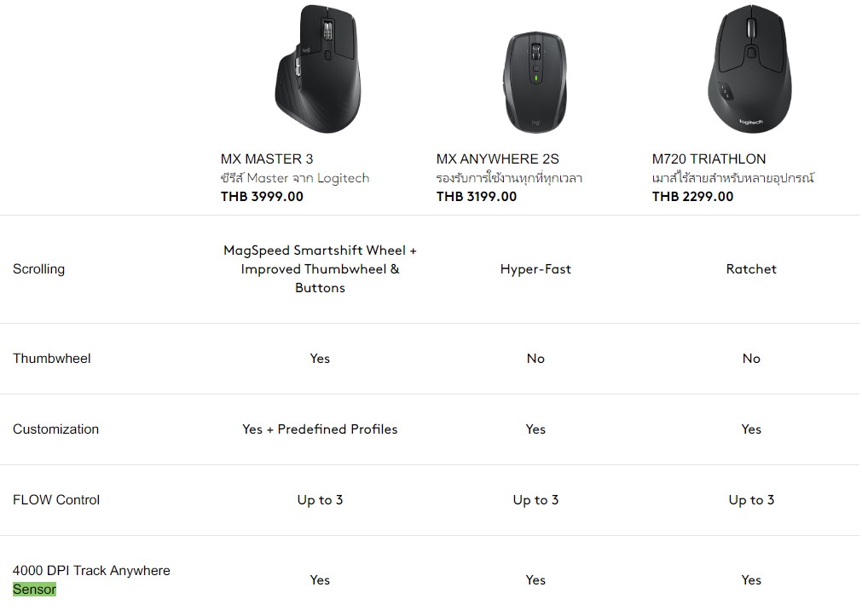Viewport: 862px width, 616px height.
Task: Click Yes + Predefined Profiles text
Action: 320,429
